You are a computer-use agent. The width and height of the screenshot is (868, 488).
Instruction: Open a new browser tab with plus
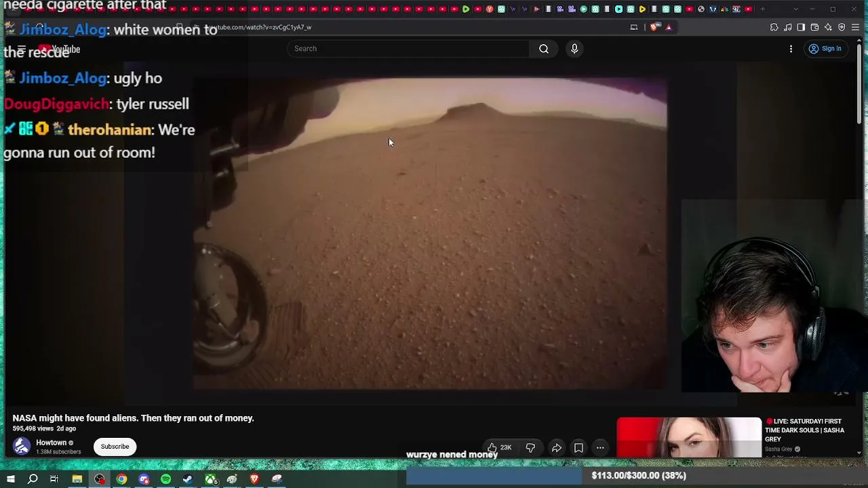pyautogui.click(x=763, y=9)
